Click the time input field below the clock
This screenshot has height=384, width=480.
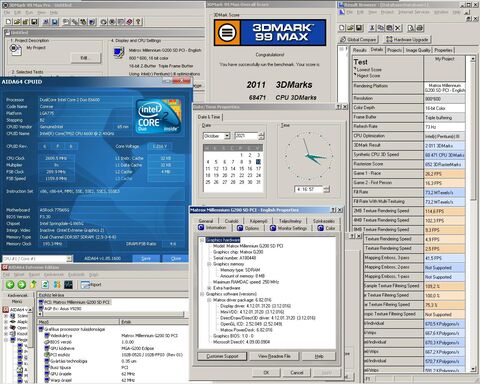pyautogui.click(x=309, y=189)
